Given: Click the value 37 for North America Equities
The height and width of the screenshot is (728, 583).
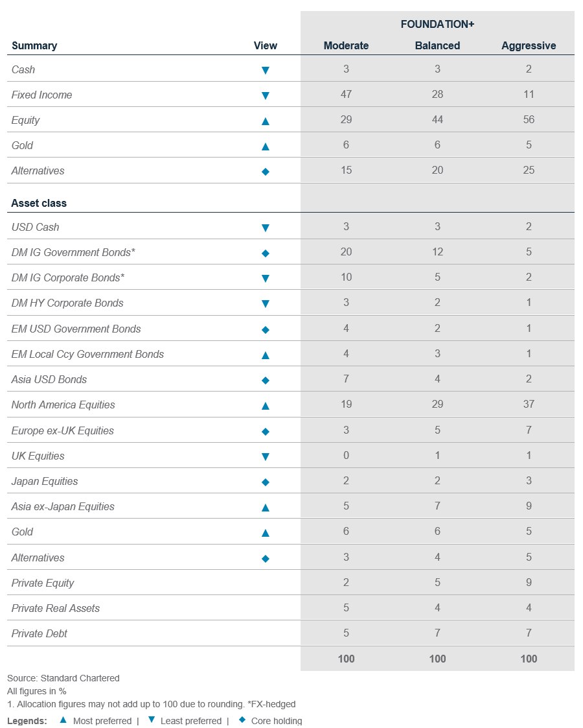Looking at the screenshot, I should tap(529, 405).
